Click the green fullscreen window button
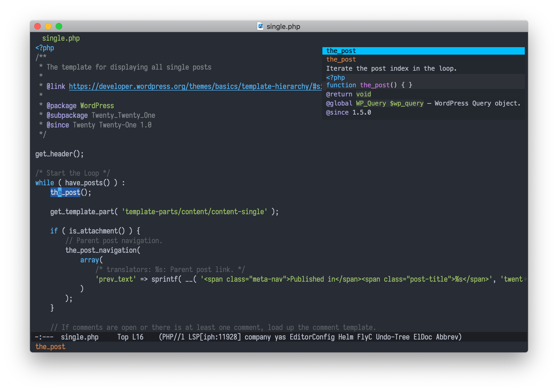The width and height of the screenshot is (558, 392). (59, 26)
